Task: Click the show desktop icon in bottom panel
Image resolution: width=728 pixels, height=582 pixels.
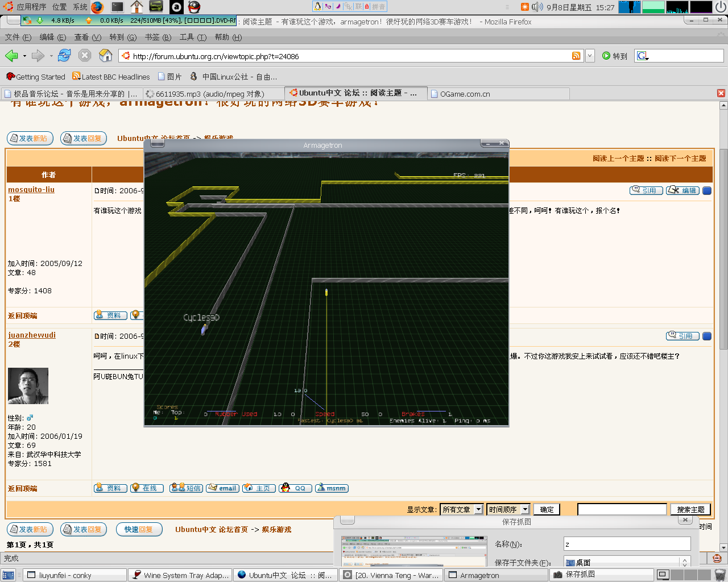Action: (9, 575)
